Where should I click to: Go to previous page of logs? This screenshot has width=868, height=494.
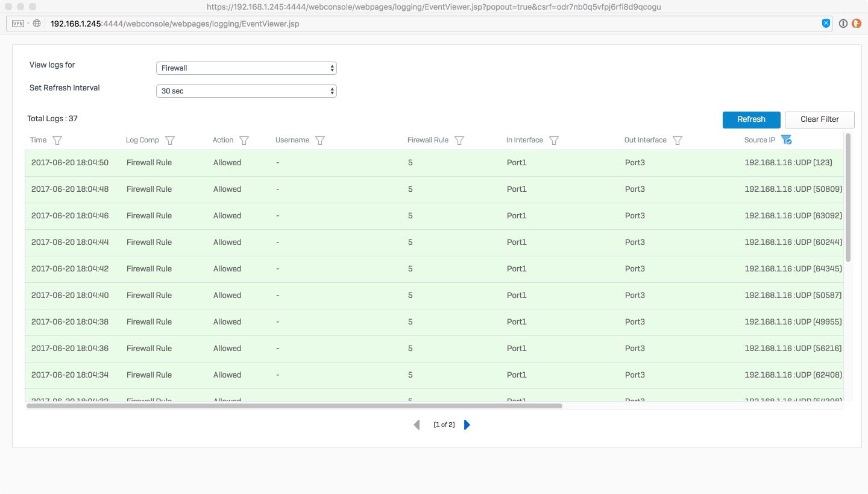417,425
